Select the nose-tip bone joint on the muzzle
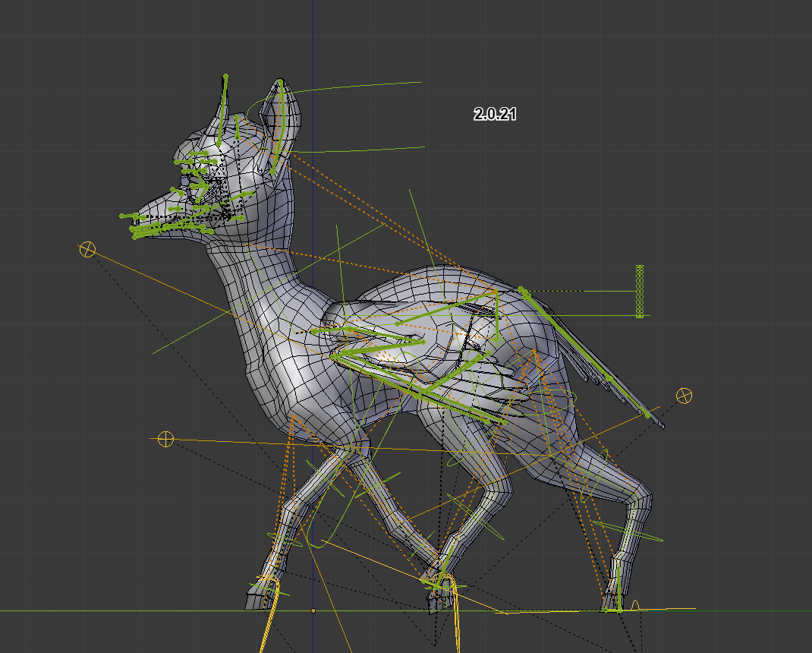 [x=122, y=216]
